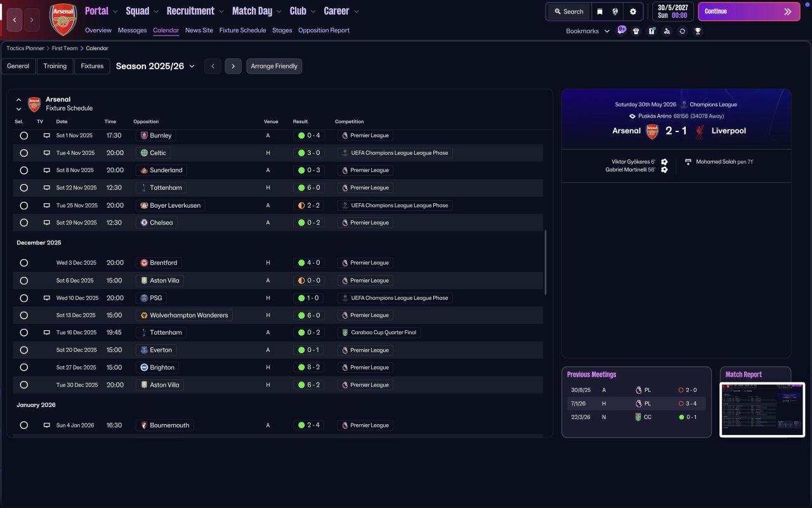Click First Team in the breadcrumb
The image size is (812, 508).
click(x=65, y=48)
